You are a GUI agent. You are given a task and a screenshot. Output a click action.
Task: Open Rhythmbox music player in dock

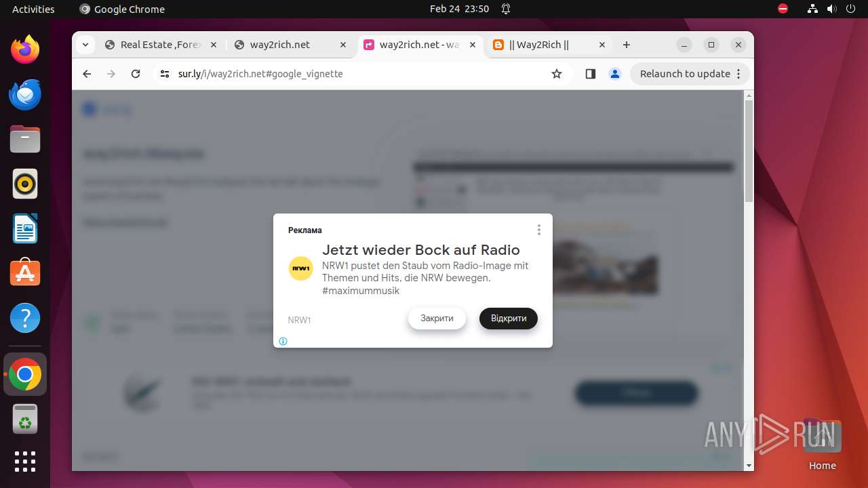25,184
